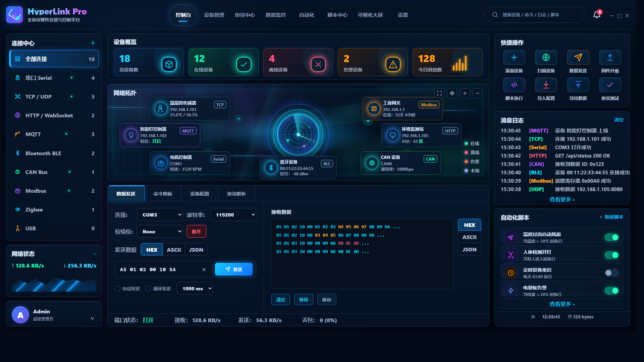Screen dimensions: 644x362
Task: Click the notification bell icon
Action: tap(597, 15)
